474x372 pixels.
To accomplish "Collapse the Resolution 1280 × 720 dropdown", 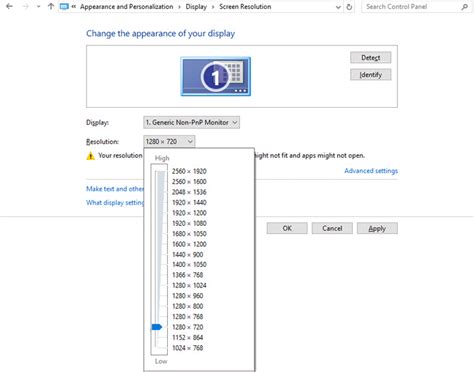I will click(169, 141).
